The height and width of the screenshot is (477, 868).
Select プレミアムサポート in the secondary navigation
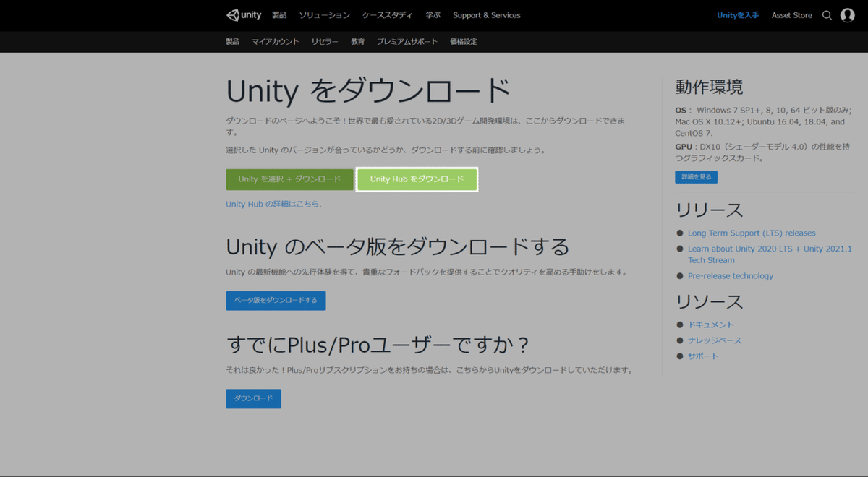tap(408, 41)
